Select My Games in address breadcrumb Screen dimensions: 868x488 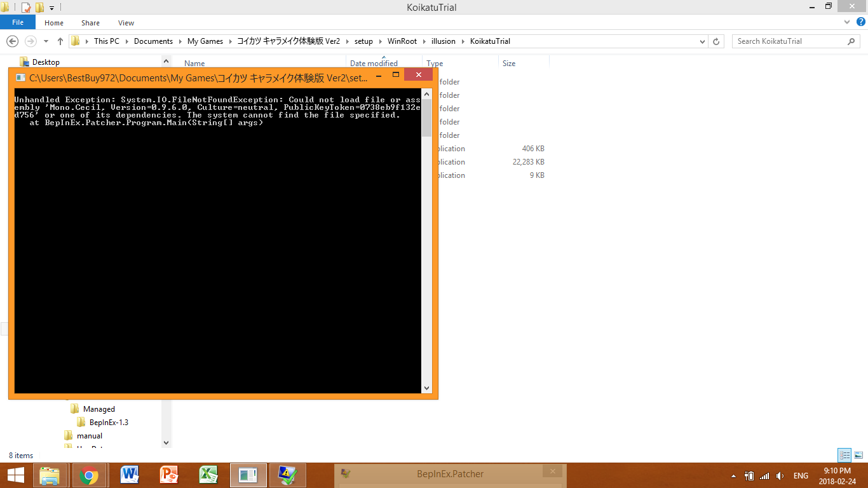pyautogui.click(x=205, y=41)
